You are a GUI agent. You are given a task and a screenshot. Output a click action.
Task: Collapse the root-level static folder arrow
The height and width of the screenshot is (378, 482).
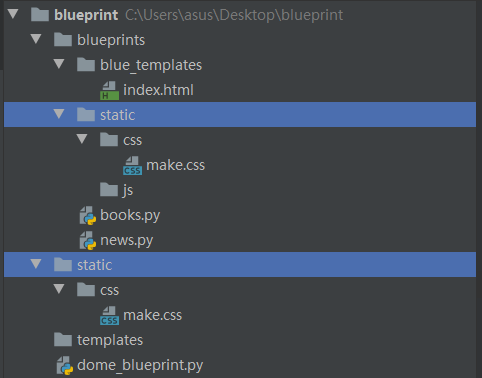[x=36, y=264]
